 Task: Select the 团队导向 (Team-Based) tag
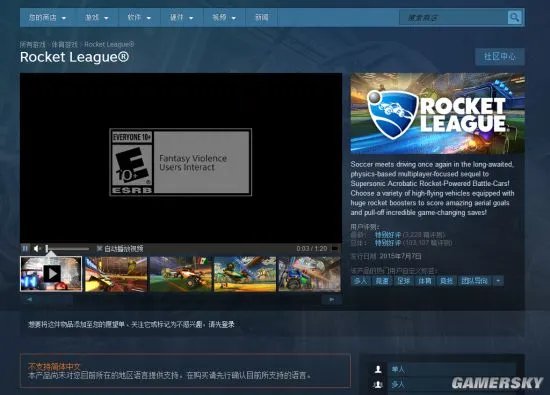[474, 281]
